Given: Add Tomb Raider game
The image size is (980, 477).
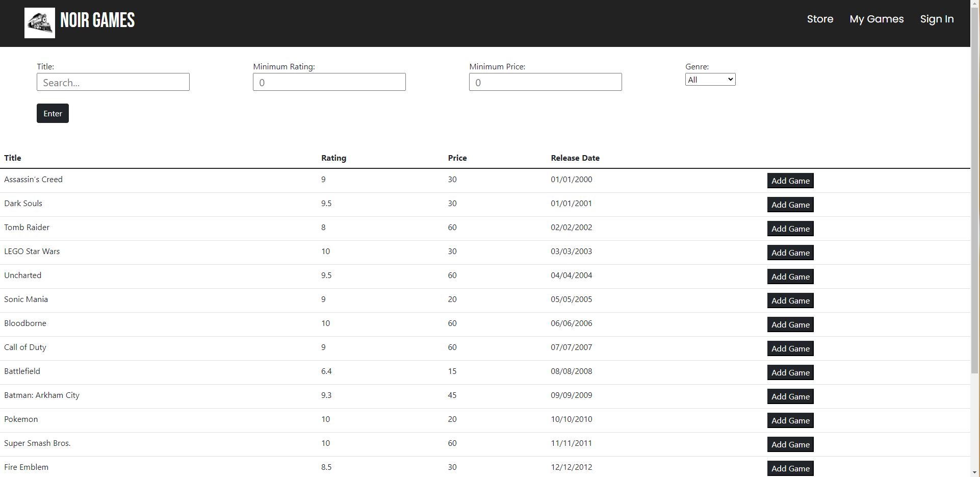Looking at the screenshot, I should pos(790,229).
